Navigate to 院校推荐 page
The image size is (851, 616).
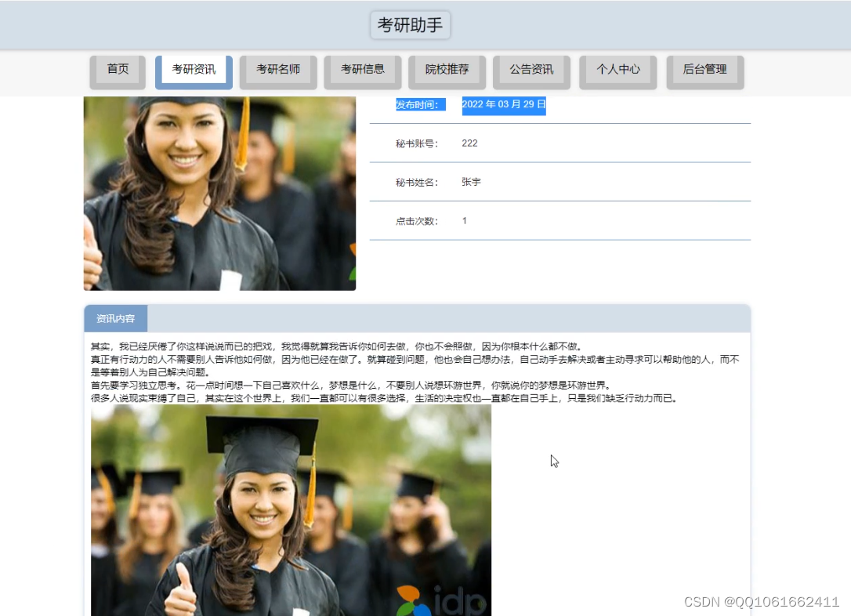point(447,71)
